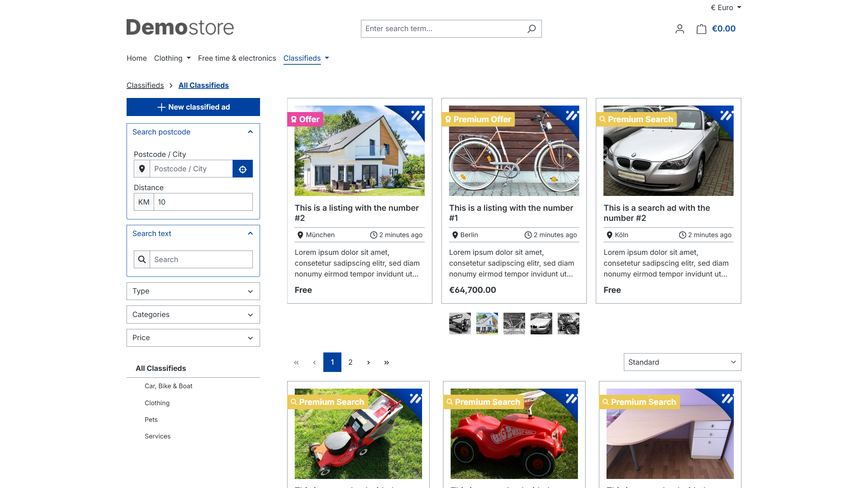Go to next page arrow
Screen dimensions: 868x488
369,362
